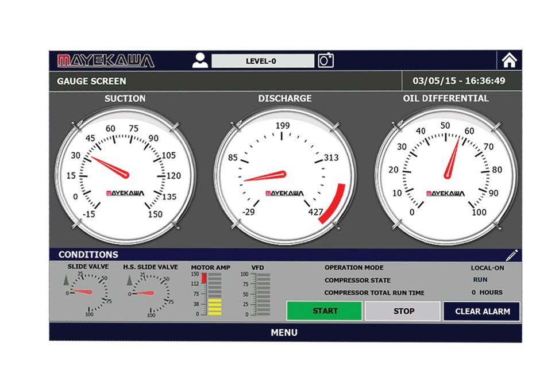Click the date and time display
The width and height of the screenshot is (559, 392).
(460, 81)
